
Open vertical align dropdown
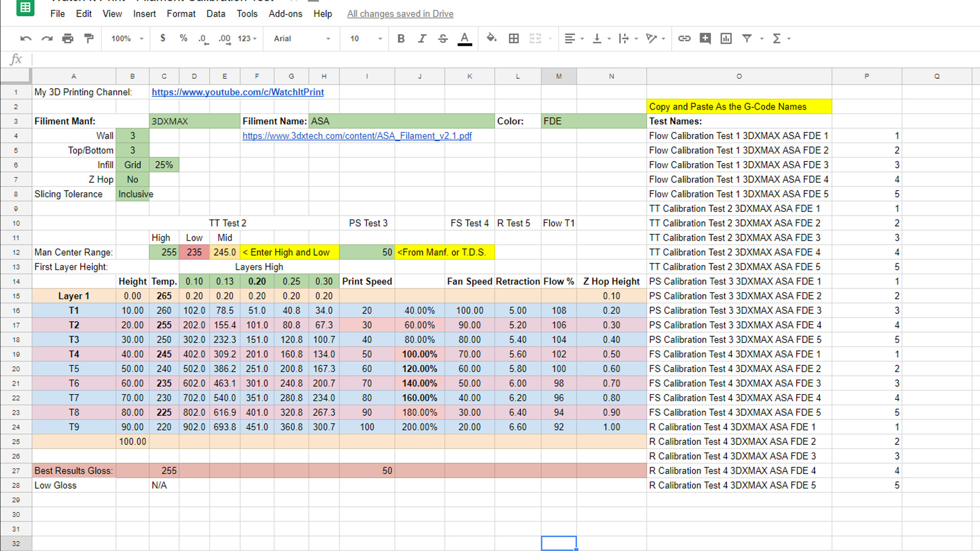tap(601, 39)
